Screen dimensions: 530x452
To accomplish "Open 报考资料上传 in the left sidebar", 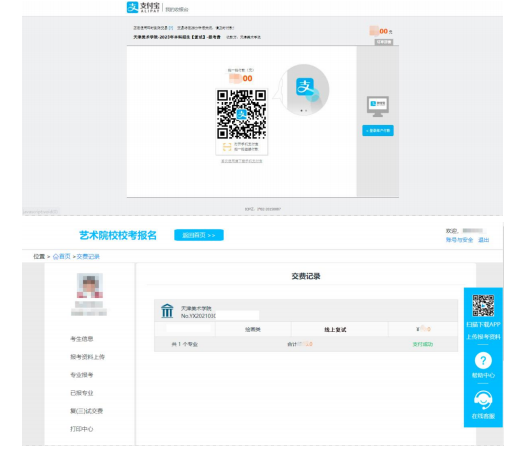I will (87, 357).
